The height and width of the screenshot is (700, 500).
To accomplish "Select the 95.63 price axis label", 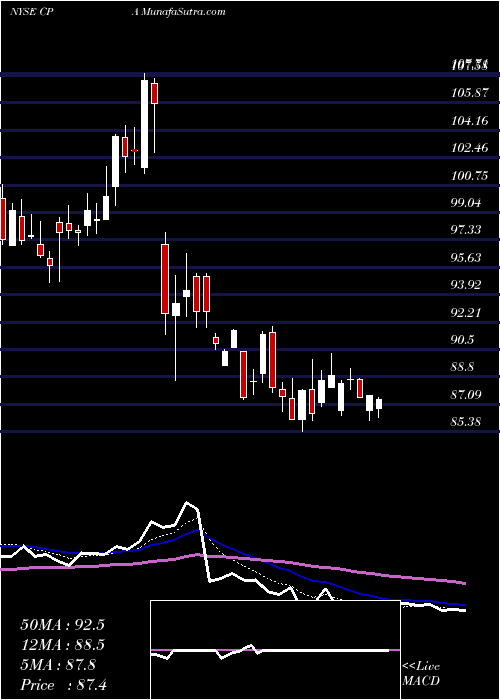I will coord(467,258).
